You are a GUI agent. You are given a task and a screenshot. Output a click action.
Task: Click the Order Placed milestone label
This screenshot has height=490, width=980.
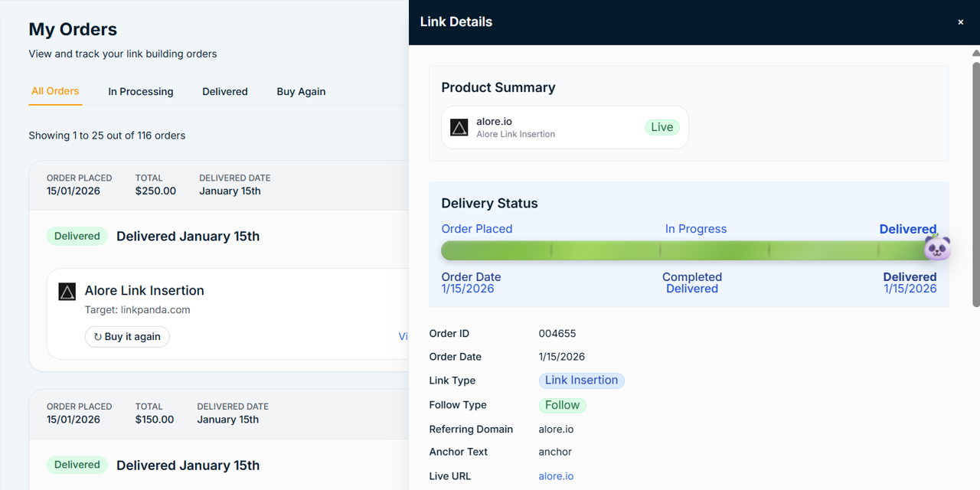tap(477, 228)
